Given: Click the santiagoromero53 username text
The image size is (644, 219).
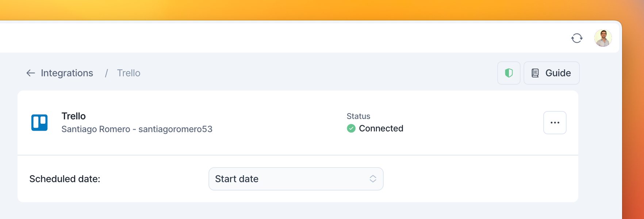Looking at the screenshot, I should (x=175, y=129).
